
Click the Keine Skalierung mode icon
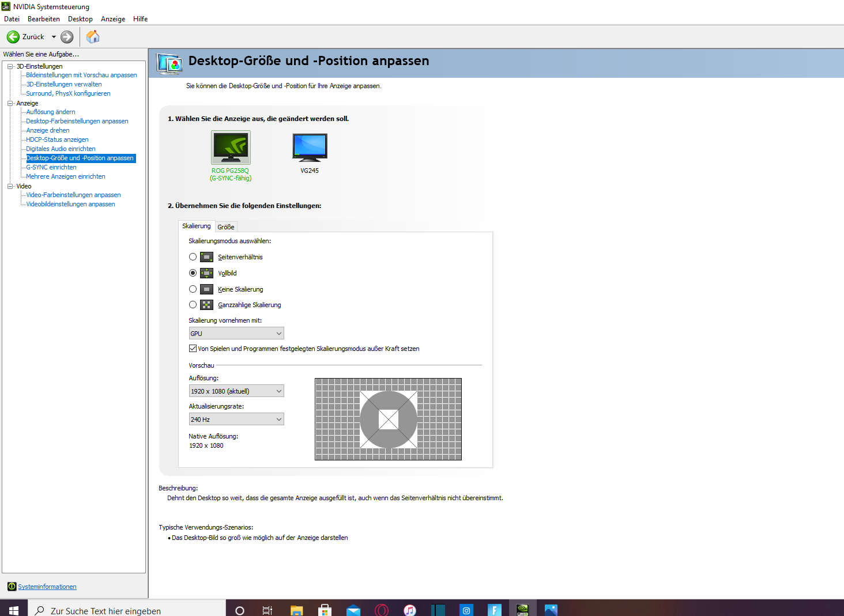tap(207, 289)
